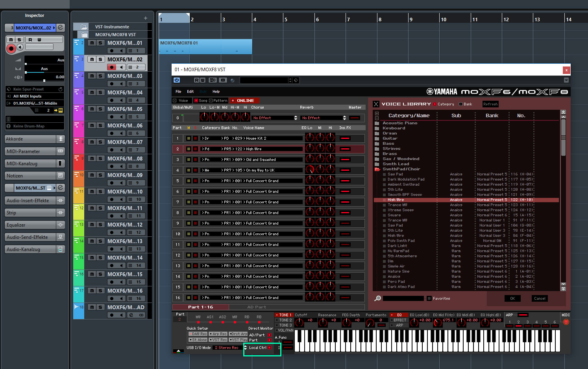Click the A/B compare button in plugin header
Viewport: 588px width, 369px height.
[x=213, y=80]
